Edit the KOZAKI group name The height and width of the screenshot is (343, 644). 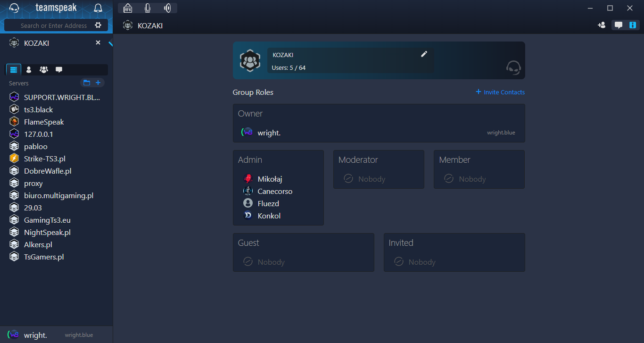[424, 54]
